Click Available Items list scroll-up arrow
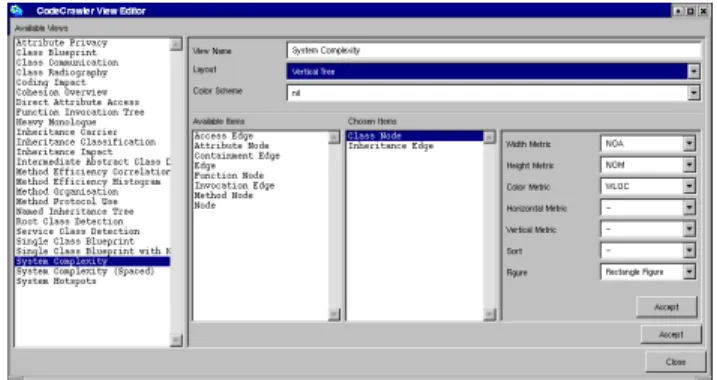This screenshot has height=380, width=717. 334,137
